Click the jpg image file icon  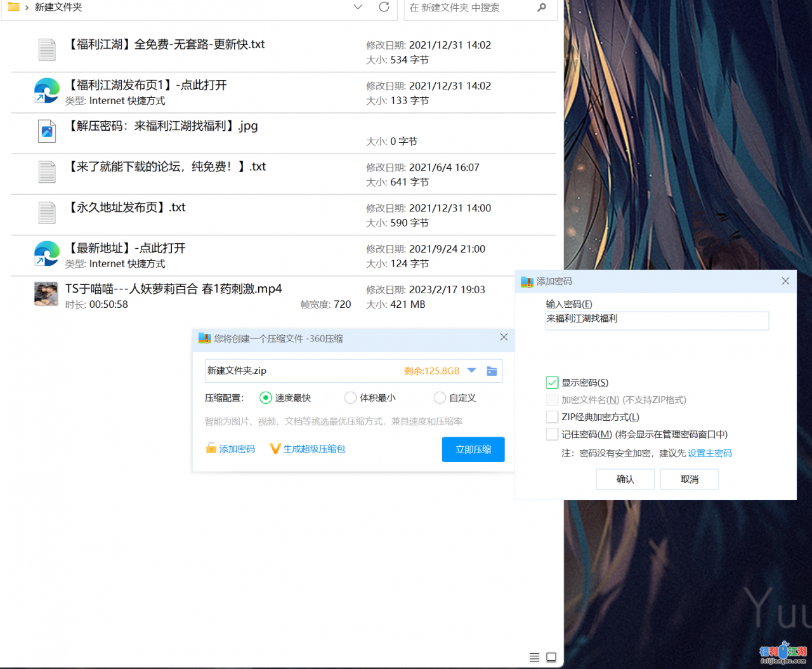[47, 131]
